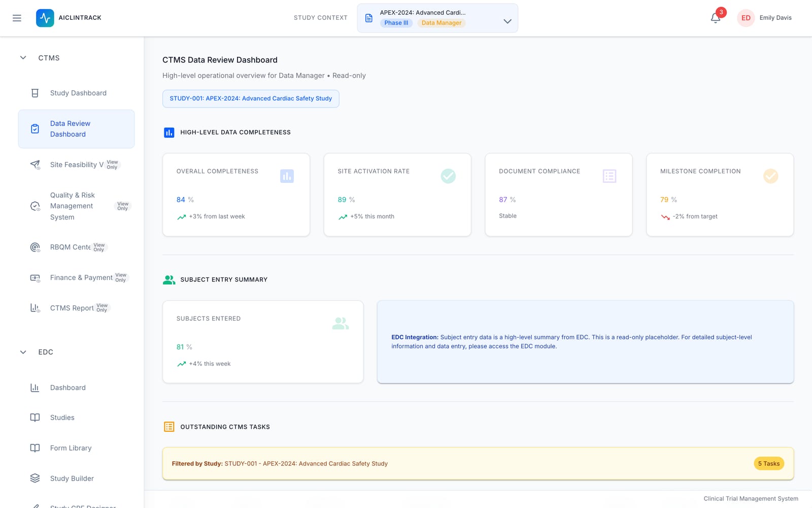812x508 pixels.
Task: Select Data Review Dashboard menu item
Action: tap(76, 129)
